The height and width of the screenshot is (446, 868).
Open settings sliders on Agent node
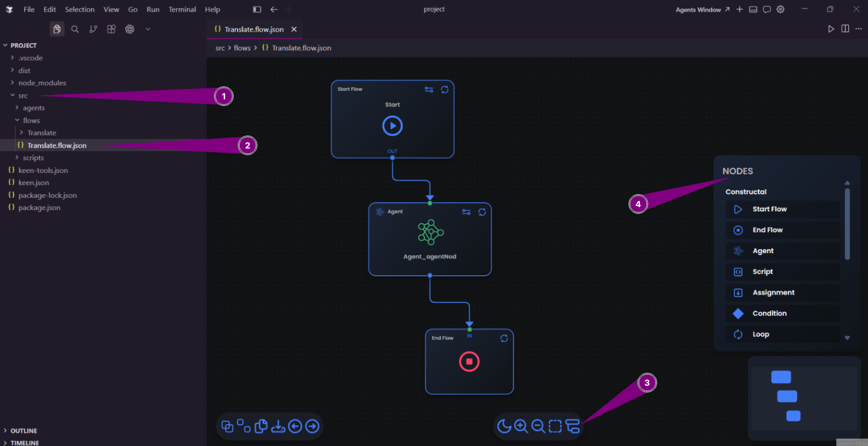[466, 212]
